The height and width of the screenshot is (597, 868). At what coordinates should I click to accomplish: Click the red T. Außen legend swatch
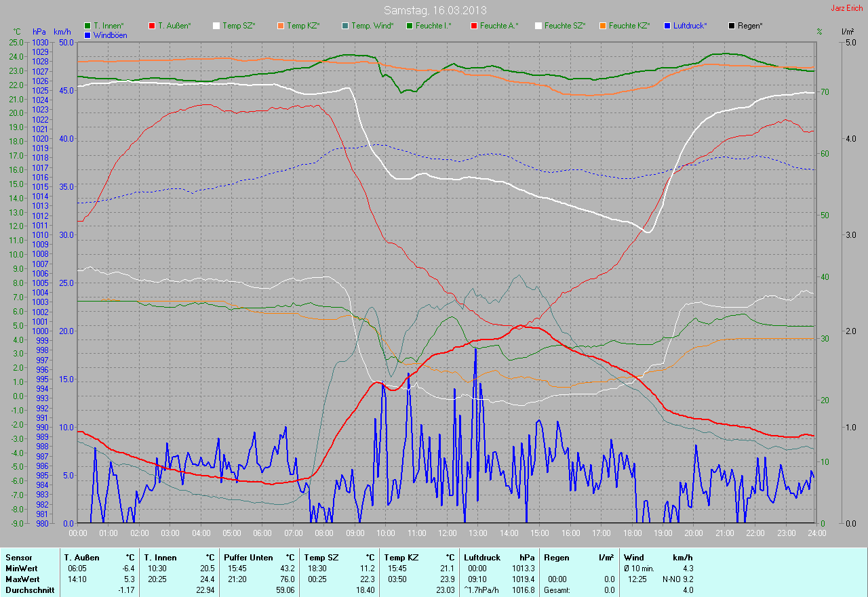coord(151,26)
